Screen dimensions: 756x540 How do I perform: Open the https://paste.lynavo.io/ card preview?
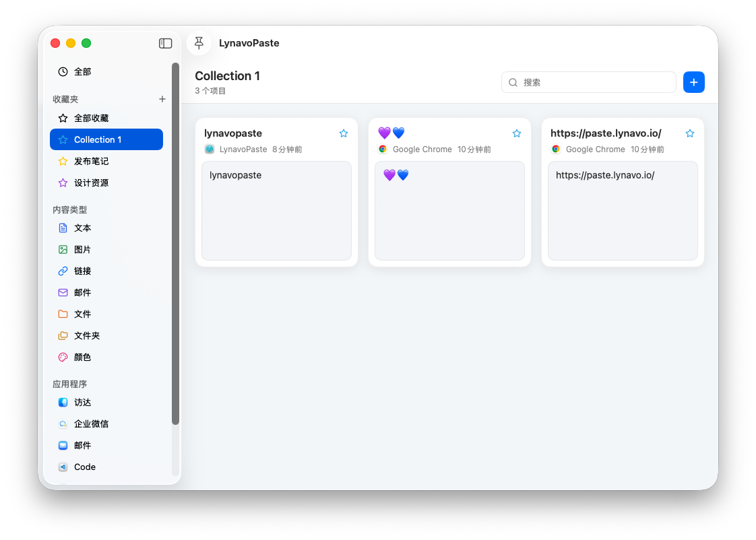[623, 211]
